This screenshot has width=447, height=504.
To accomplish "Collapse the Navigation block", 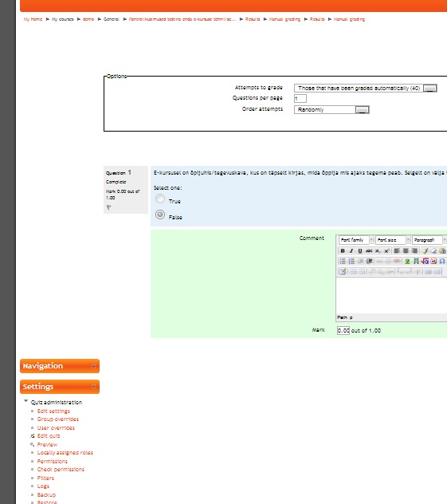I will pos(93,366).
